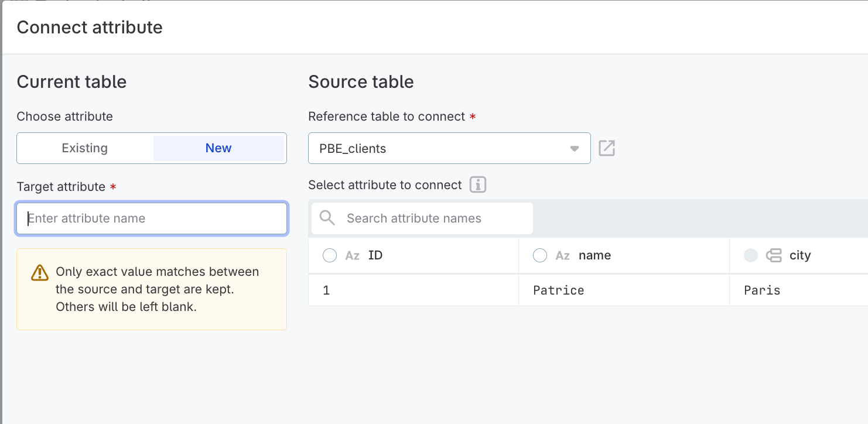Click inside the Target attribute name field
This screenshot has height=424, width=868.
151,218
